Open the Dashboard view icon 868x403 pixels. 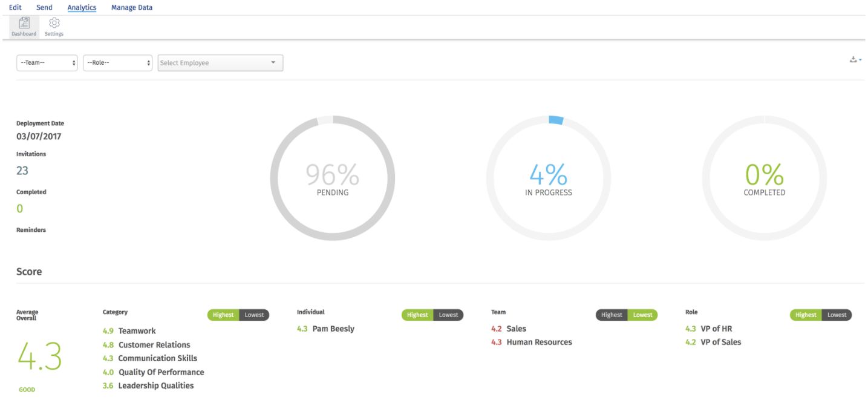(x=24, y=27)
